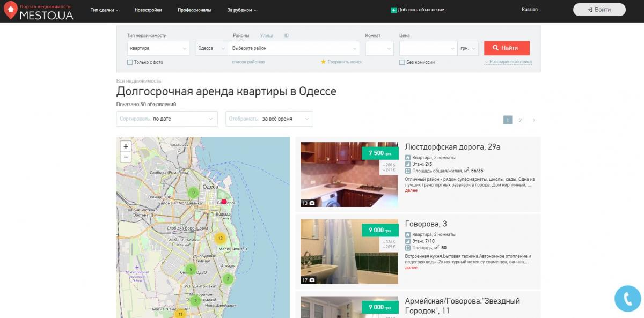Zoom in on the map with plus button

point(126,146)
